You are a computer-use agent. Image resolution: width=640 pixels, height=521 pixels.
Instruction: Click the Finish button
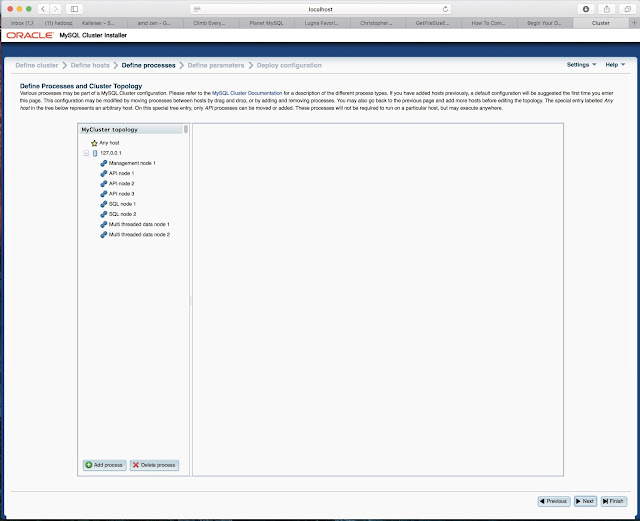[x=613, y=501]
